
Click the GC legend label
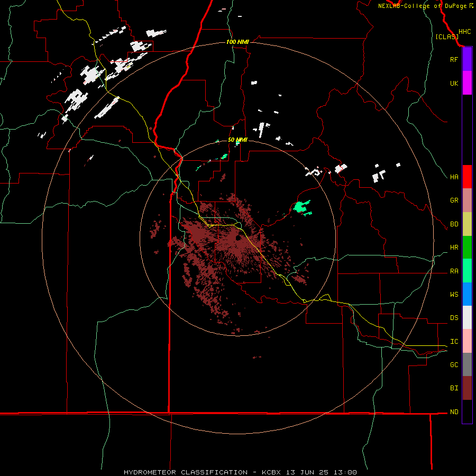click(454, 365)
